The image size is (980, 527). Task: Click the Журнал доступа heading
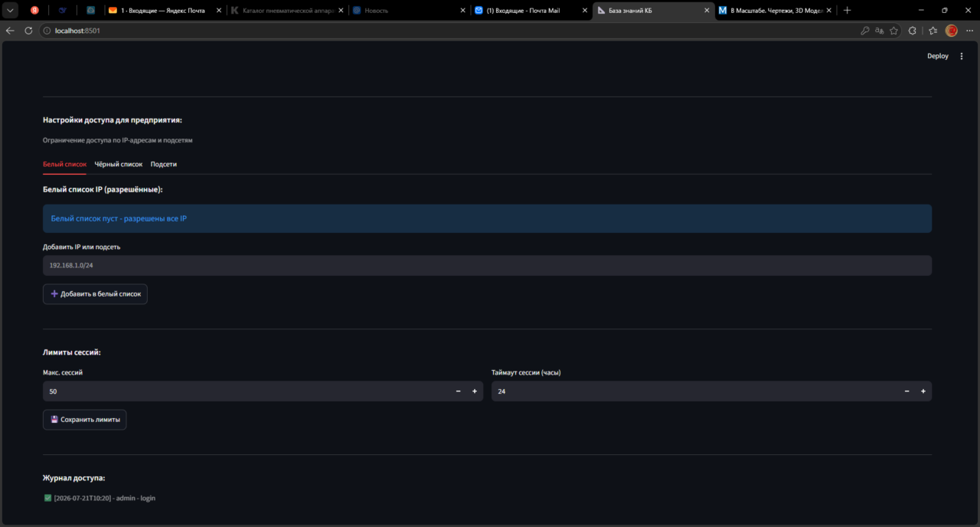(x=74, y=478)
